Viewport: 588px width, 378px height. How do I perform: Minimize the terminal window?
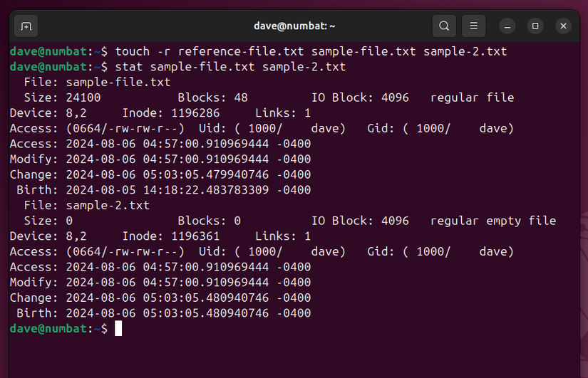[x=507, y=26]
